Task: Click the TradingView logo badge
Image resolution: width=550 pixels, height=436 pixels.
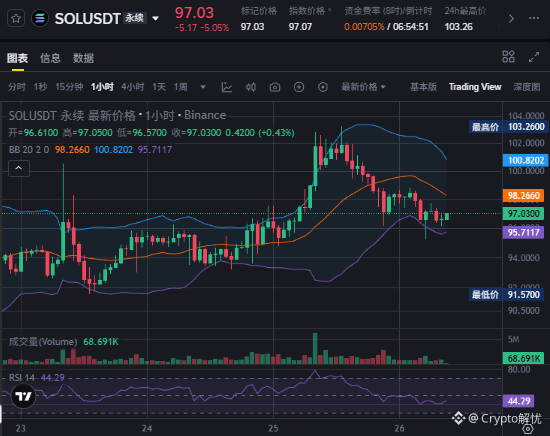Action: (24, 396)
